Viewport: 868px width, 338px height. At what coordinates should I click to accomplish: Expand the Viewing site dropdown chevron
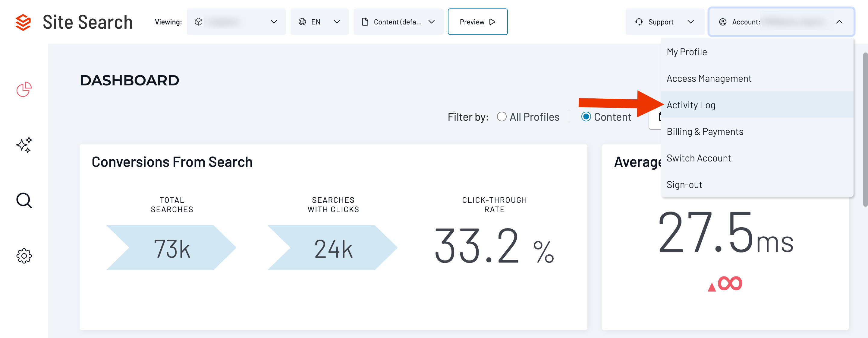[274, 22]
